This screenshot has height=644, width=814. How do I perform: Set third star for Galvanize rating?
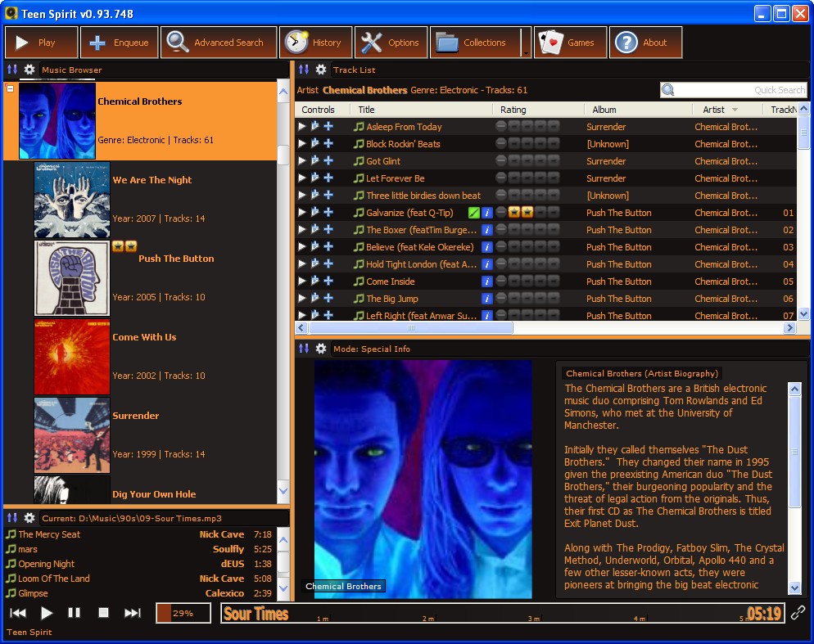540,212
